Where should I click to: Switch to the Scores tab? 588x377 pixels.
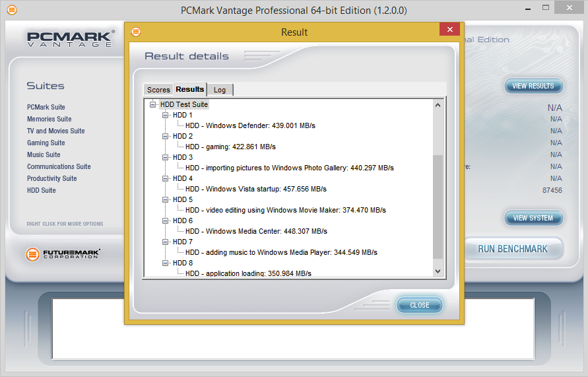click(x=158, y=90)
